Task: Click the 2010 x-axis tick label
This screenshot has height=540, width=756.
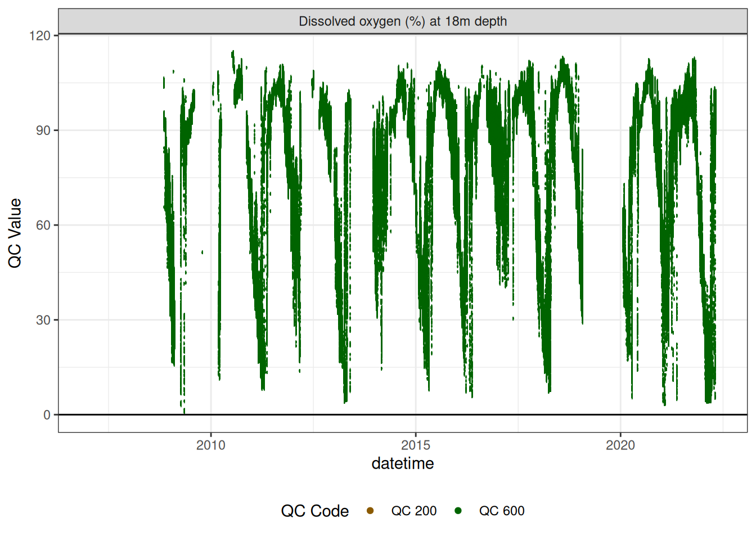Action: (x=211, y=445)
